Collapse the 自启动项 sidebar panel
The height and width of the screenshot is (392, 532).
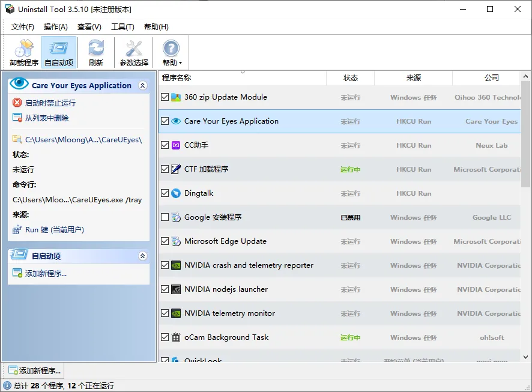(x=143, y=256)
